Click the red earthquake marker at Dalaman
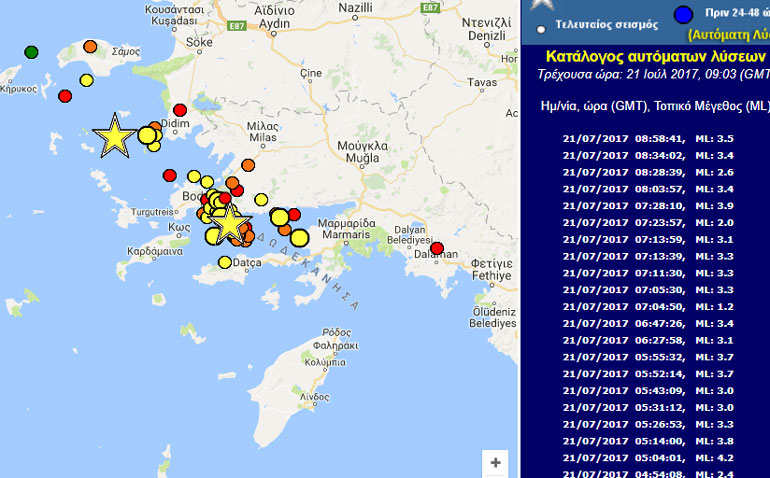 pyautogui.click(x=437, y=248)
